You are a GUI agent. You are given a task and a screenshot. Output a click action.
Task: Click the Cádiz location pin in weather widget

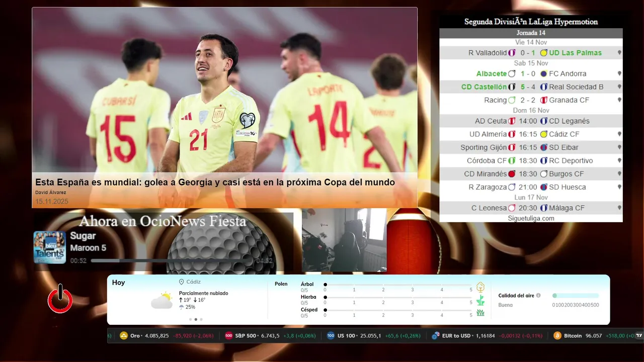[182, 282]
